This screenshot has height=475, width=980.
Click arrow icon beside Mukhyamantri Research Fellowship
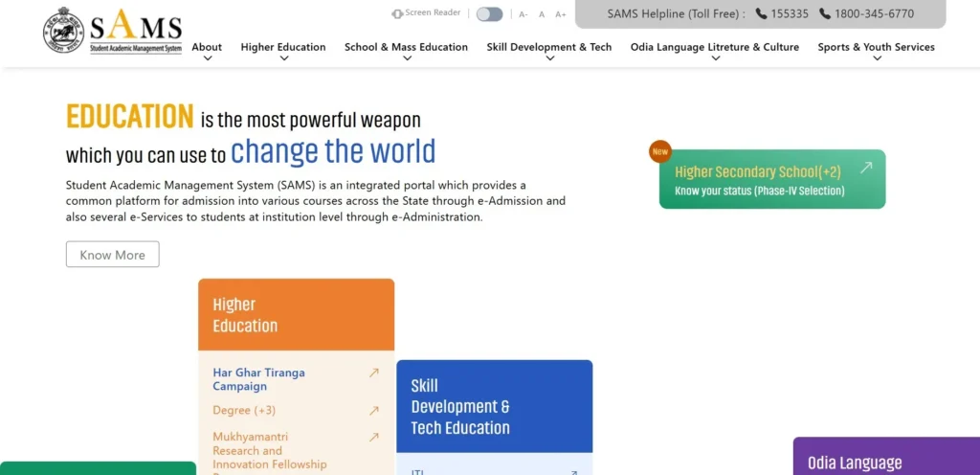click(x=373, y=438)
